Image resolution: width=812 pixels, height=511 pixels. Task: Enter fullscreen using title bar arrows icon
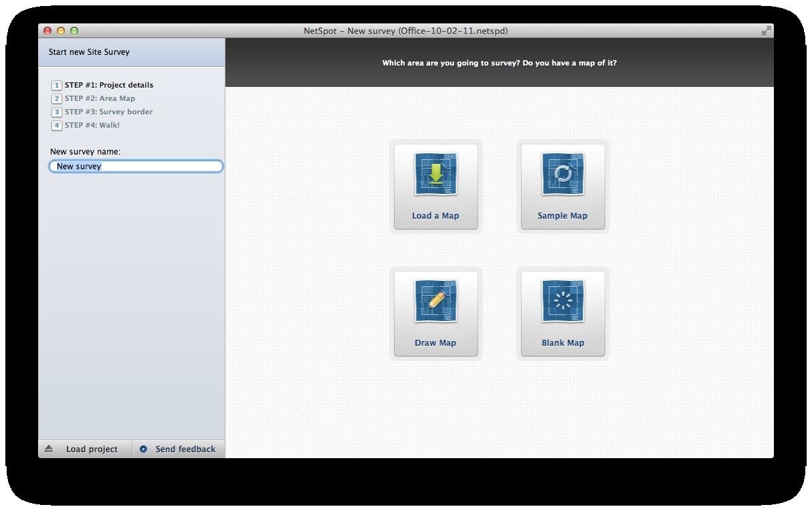[765, 31]
